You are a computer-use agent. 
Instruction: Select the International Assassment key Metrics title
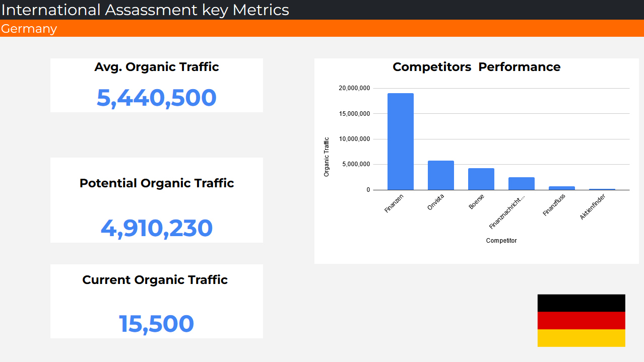click(145, 10)
